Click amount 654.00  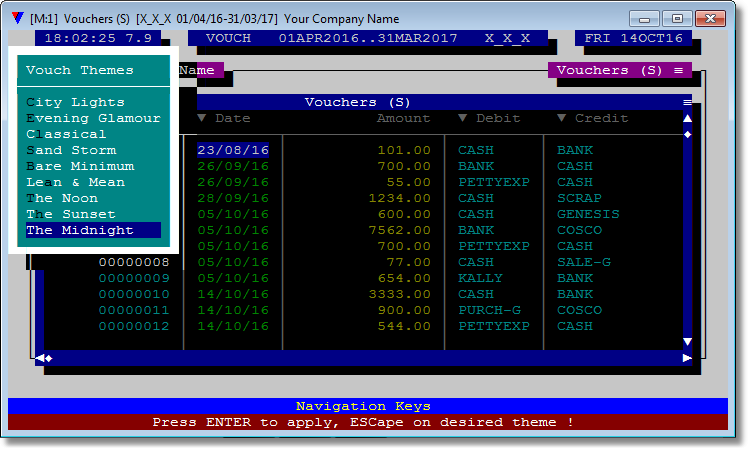[x=404, y=278]
